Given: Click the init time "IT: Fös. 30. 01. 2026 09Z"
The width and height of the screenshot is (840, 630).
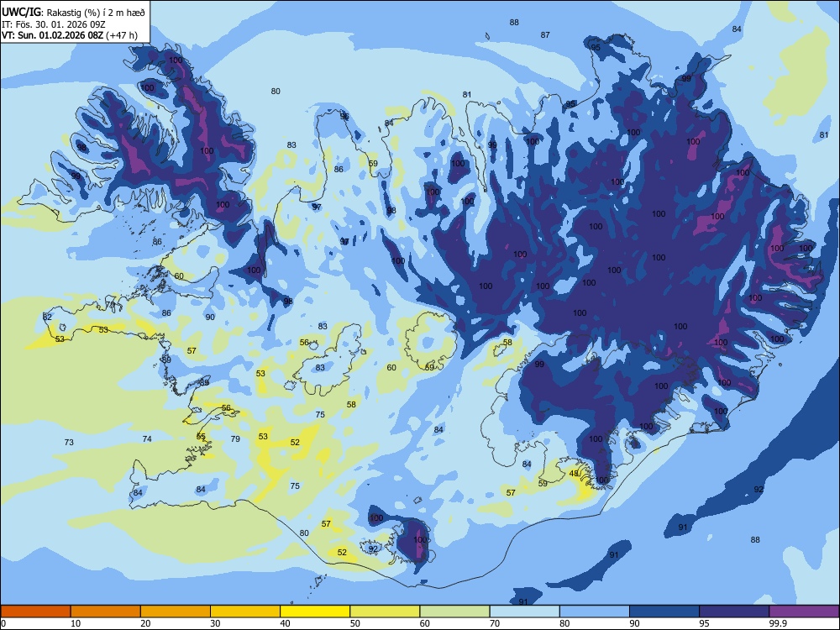Looking at the screenshot, I should (54, 24).
